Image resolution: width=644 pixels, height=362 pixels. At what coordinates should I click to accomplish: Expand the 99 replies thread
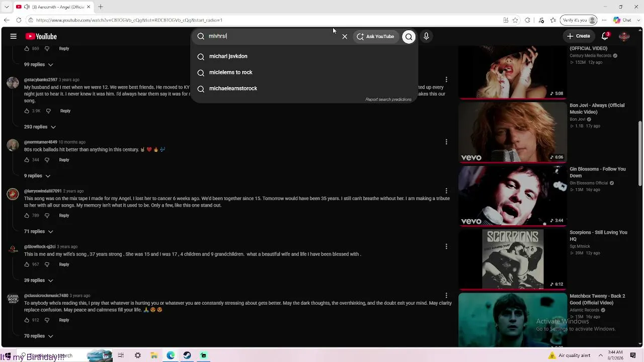[x=39, y=64]
